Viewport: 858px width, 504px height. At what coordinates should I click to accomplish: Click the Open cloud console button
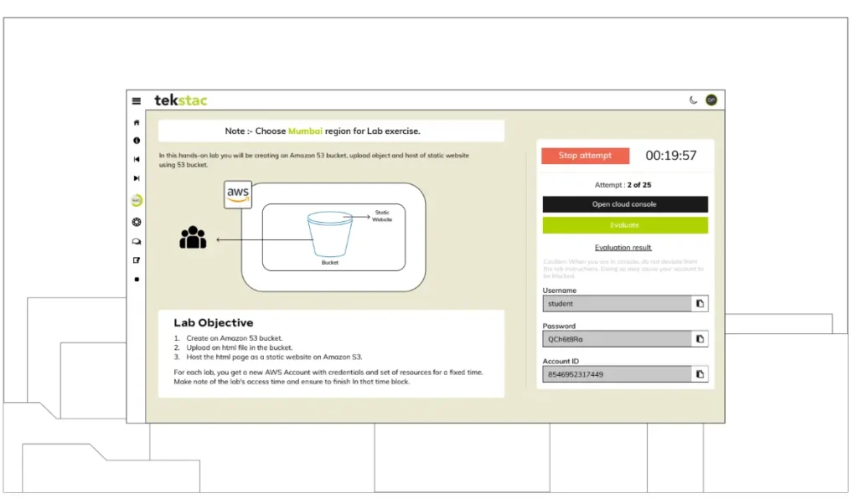pyautogui.click(x=625, y=204)
